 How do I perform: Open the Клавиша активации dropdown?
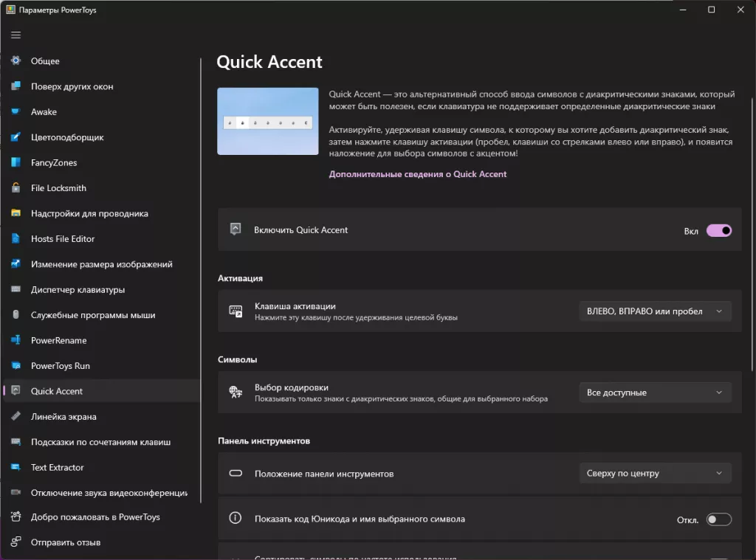tap(655, 311)
